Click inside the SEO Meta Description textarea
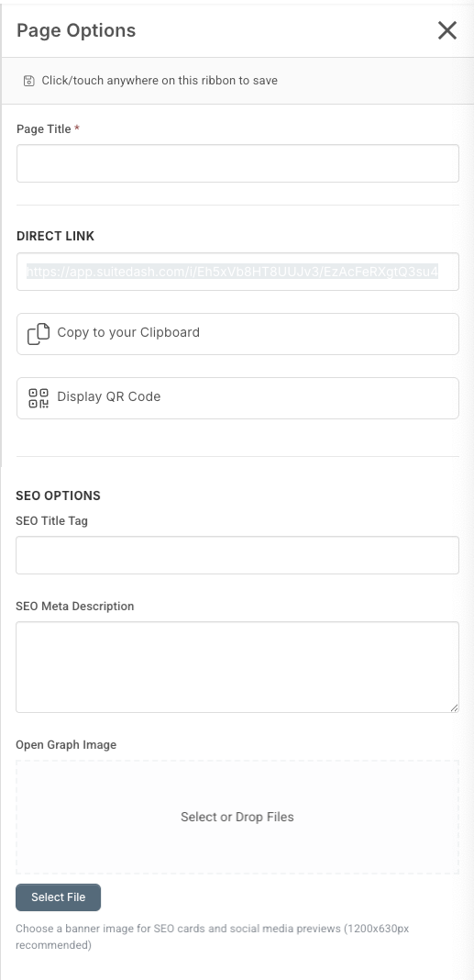Image resolution: width=474 pixels, height=980 pixels. [x=237, y=667]
